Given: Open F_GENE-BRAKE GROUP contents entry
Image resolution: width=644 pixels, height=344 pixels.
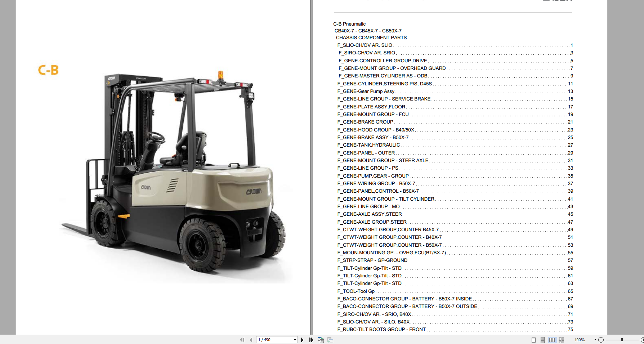Looking at the screenshot, I should tap(365, 122).
